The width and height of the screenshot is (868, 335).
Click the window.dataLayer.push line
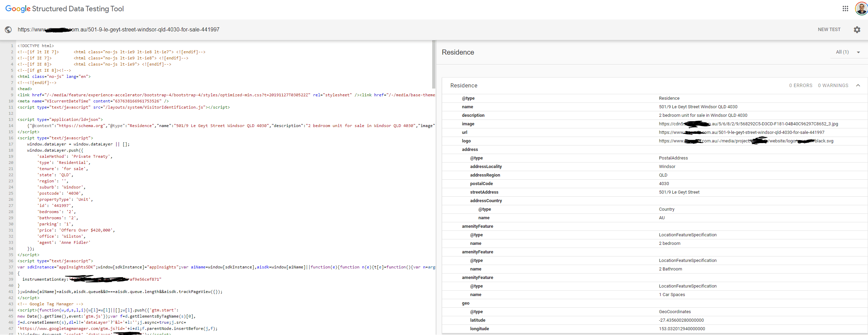[x=55, y=150]
